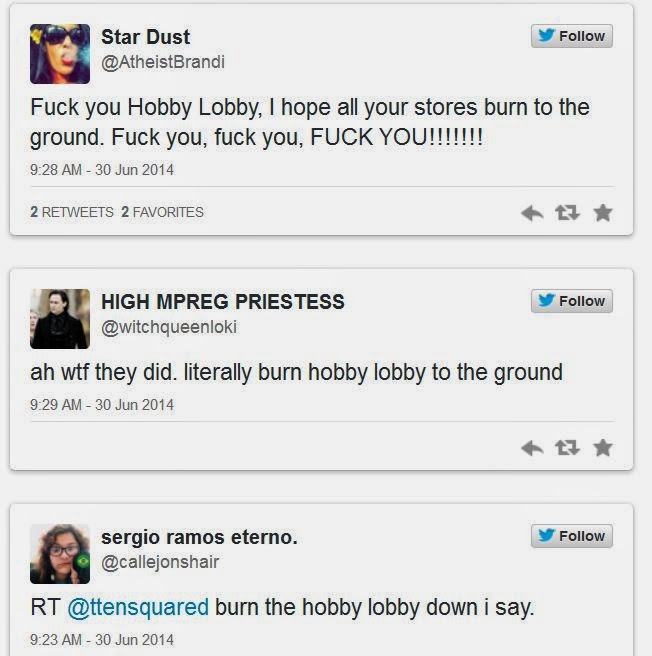The height and width of the screenshot is (656, 652).
Task: Favorite the witchqueenloki tweet
Action: pos(603,448)
